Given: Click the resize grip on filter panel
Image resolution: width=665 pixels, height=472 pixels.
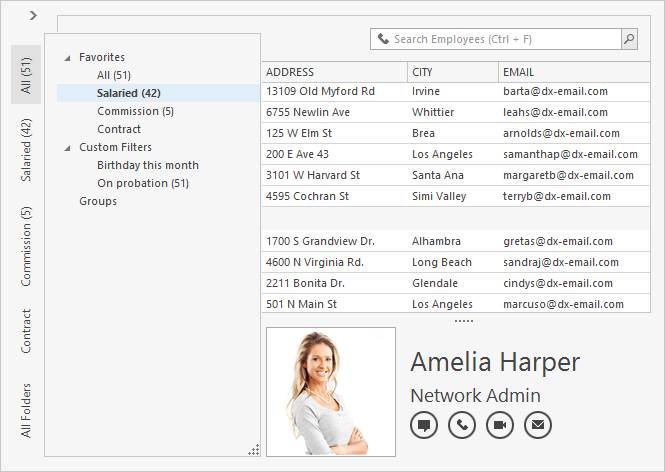Looking at the screenshot, I should 253,450.
